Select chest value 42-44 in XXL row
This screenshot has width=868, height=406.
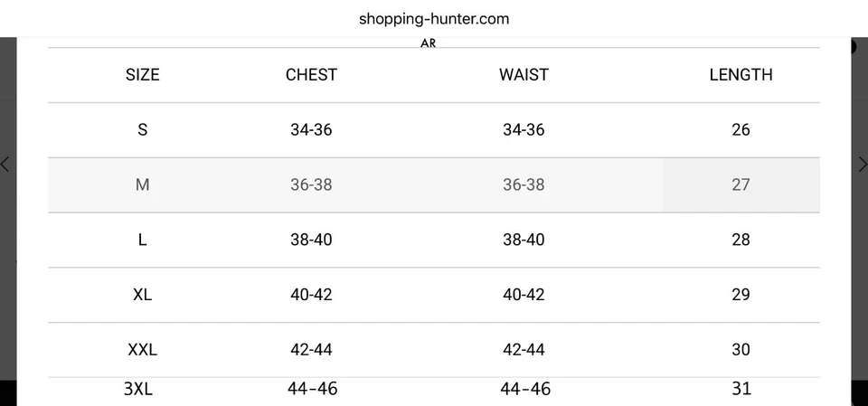(311, 350)
